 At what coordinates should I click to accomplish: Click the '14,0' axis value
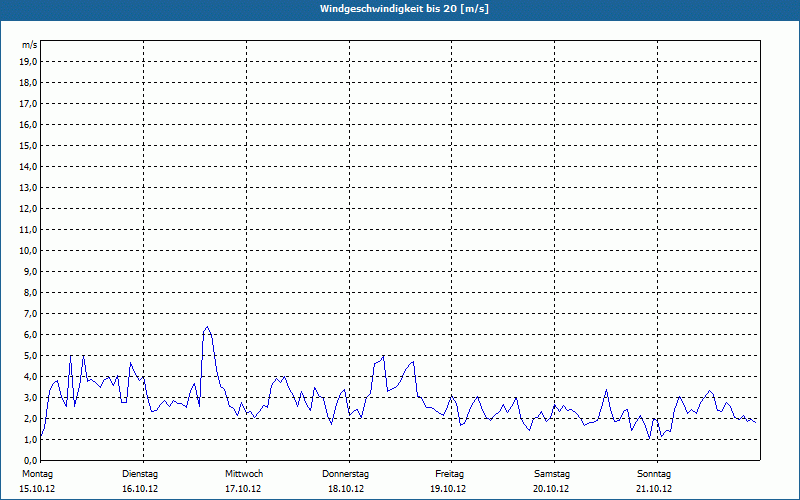28,166
